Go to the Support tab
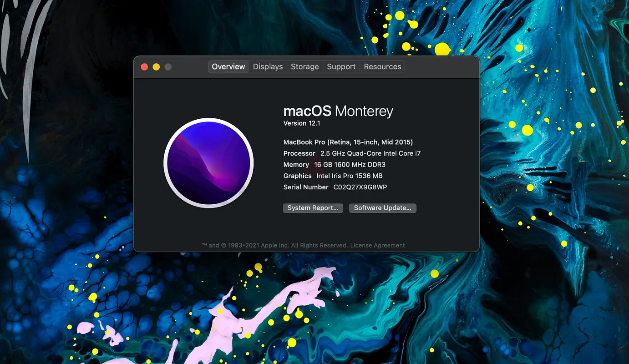This screenshot has width=629, height=364. click(341, 67)
